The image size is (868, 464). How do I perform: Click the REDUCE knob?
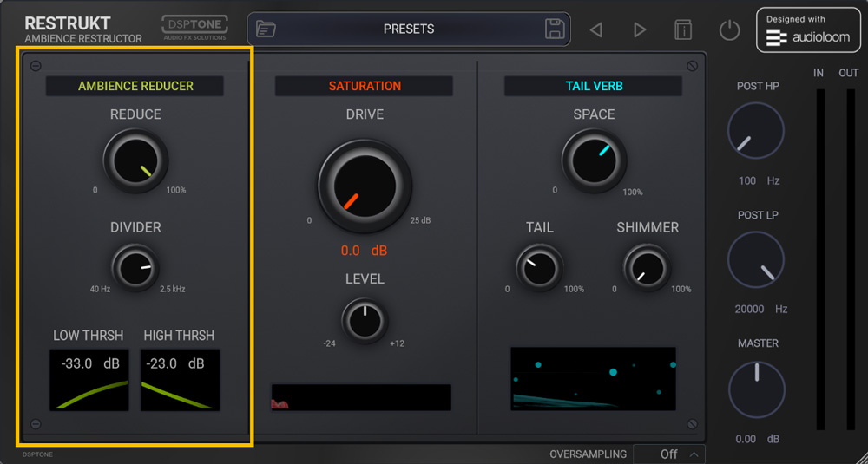[135, 161]
